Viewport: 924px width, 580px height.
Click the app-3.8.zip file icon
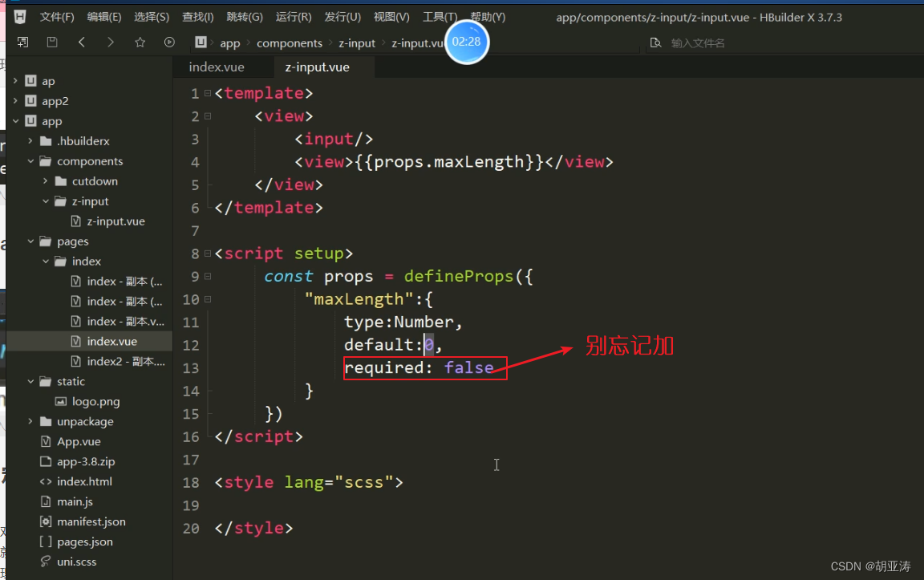(46, 461)
